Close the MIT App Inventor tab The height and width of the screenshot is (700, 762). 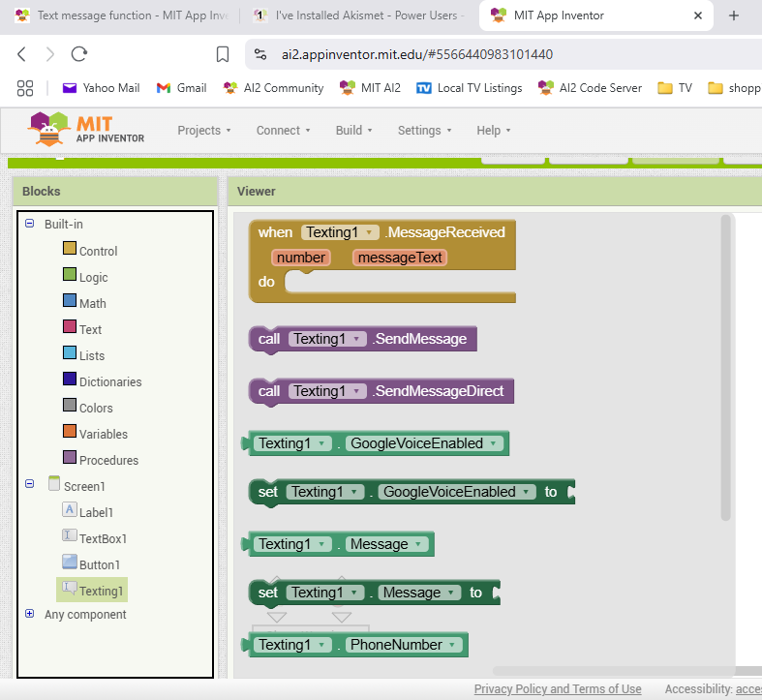[698, 15]
